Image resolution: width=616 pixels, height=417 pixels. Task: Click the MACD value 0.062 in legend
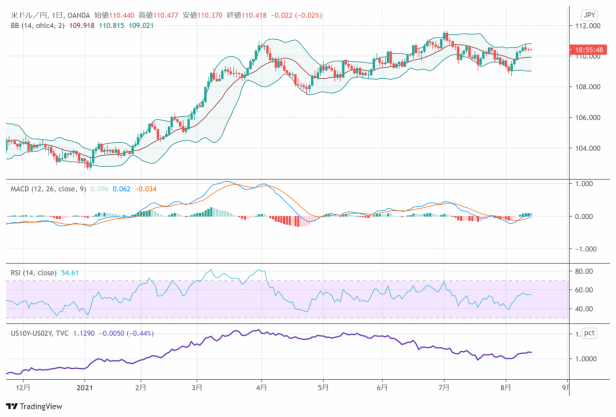coord(122,188)
